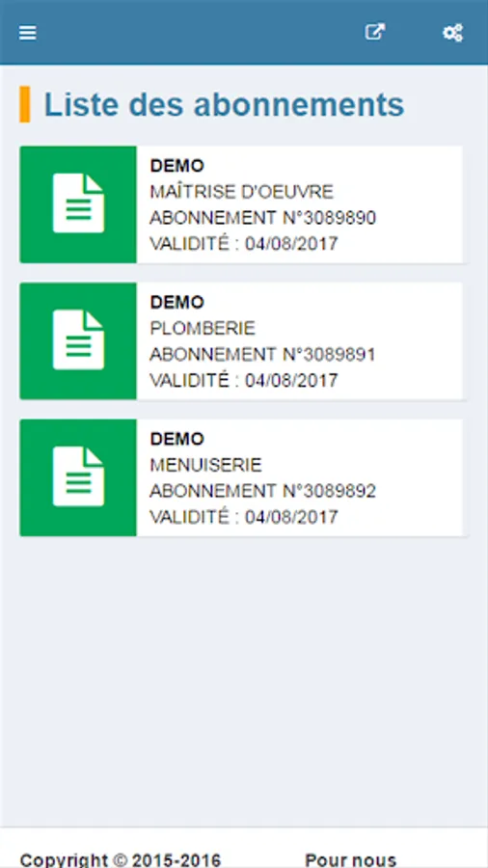
Task: Click the Copyright 2015-2016 footer text
Action: (120, 860)
